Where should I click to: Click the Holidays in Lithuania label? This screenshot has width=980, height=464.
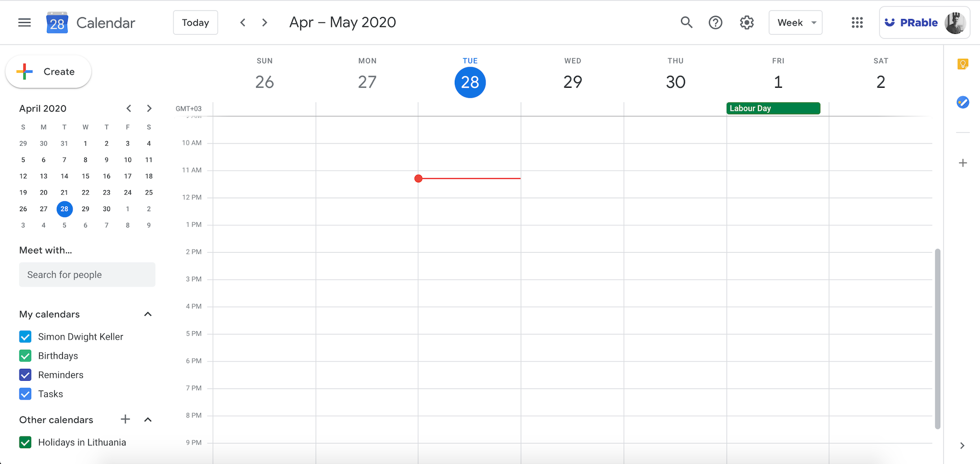tap(82, 442)
